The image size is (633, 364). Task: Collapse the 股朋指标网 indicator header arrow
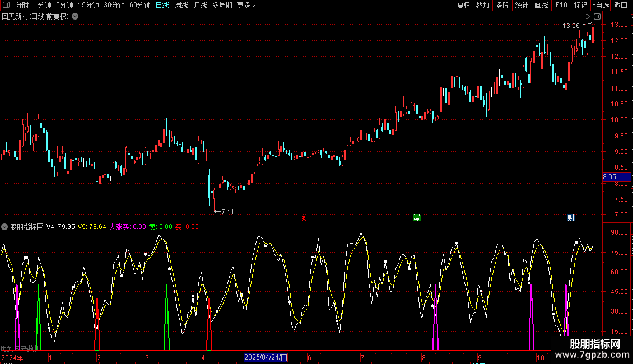4,227
